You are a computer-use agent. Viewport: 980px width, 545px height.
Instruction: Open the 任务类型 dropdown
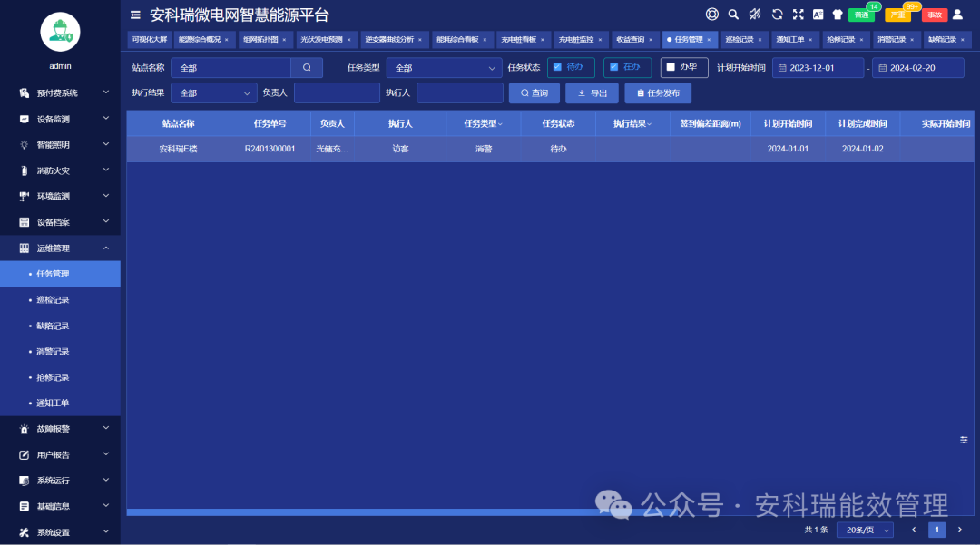pos(443,67)
